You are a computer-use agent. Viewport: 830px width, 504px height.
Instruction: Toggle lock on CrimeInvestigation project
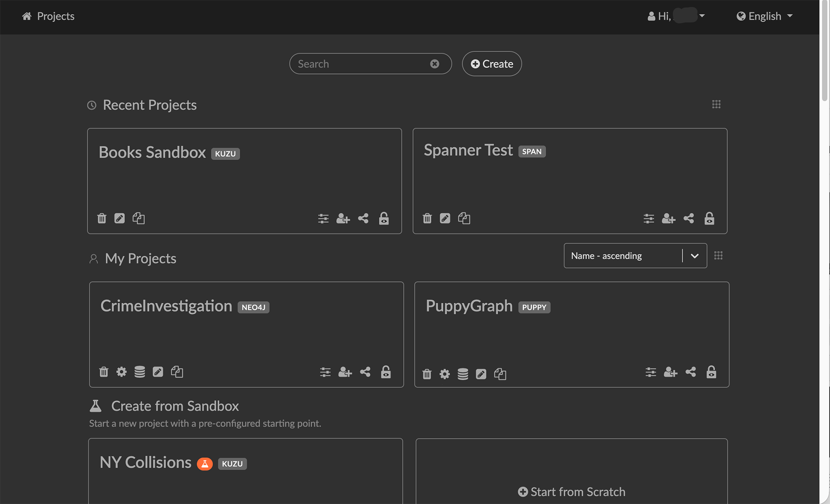(x=385, y=372)
